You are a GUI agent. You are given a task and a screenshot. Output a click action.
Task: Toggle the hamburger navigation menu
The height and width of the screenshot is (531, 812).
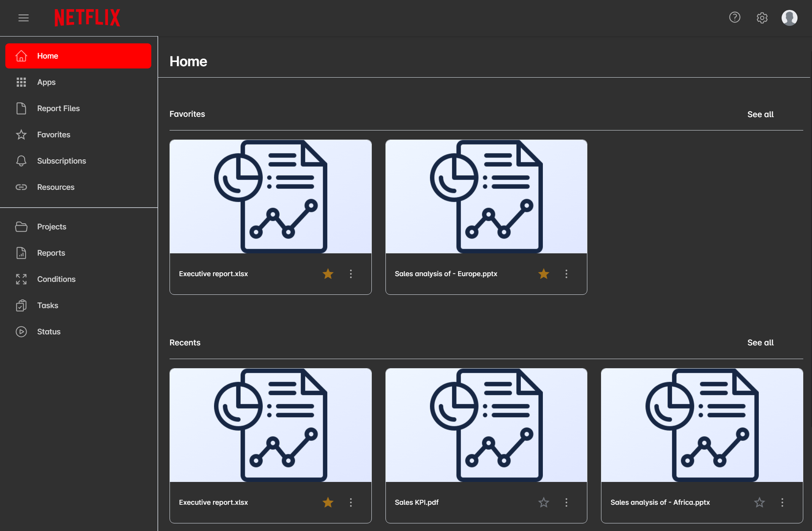click(24, 17)
